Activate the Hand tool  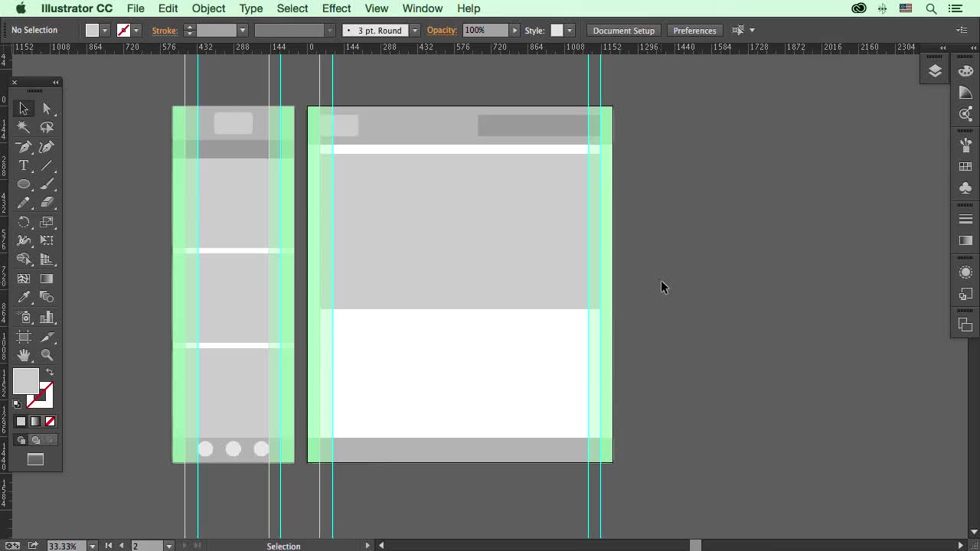point(24,355)
